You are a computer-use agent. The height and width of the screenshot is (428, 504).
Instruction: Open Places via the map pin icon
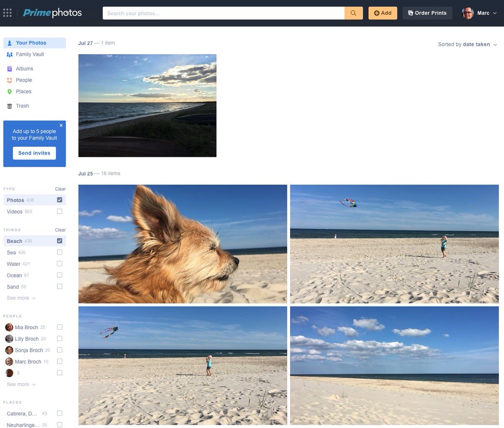tap(9, 91)
